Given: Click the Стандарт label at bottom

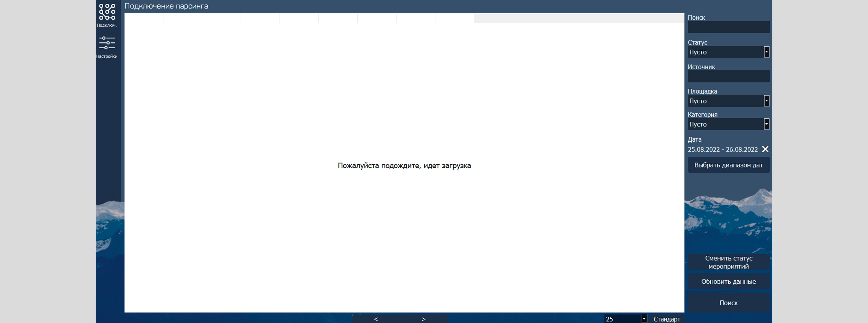Looking at the screenshot, I should [667, 319].
